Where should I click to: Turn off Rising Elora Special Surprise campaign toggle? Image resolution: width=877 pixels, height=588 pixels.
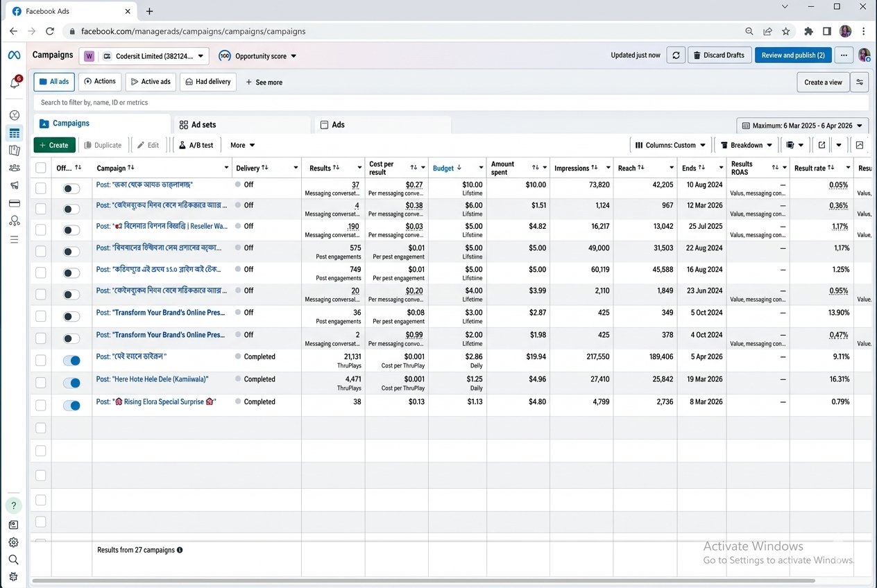[71, 405]
